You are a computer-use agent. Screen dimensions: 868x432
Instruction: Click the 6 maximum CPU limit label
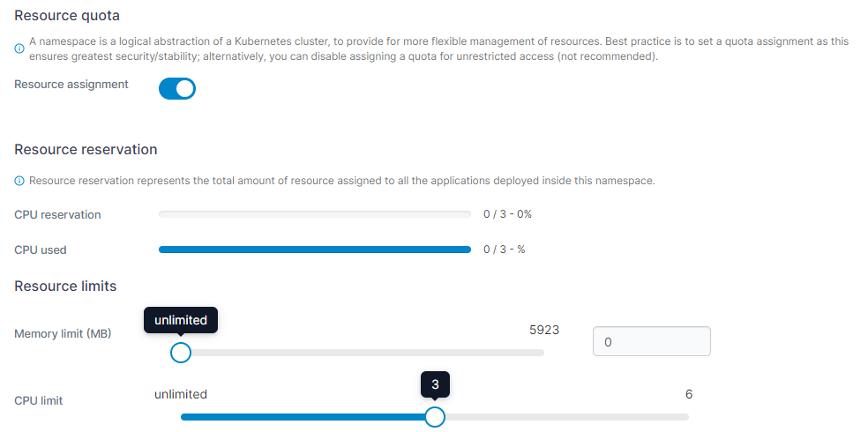point(689,394)
